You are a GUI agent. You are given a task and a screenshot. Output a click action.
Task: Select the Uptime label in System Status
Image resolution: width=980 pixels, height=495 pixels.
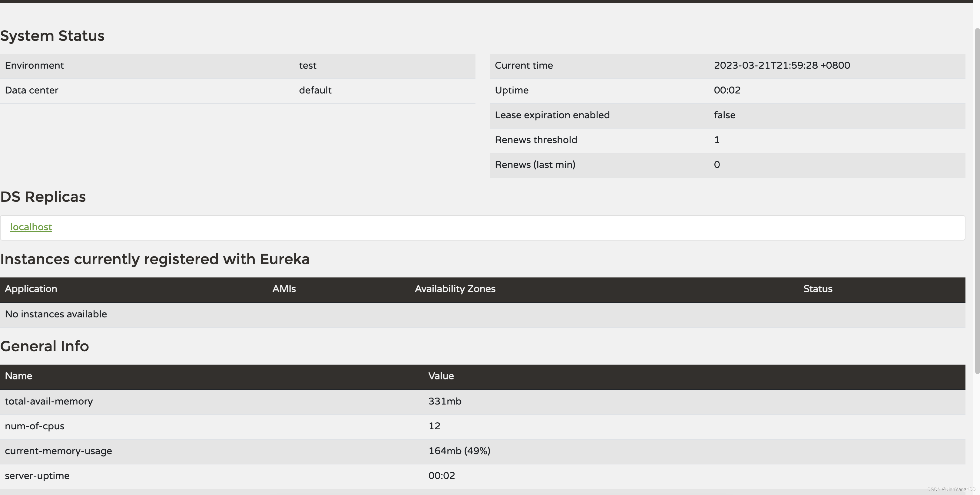[511, 90]
